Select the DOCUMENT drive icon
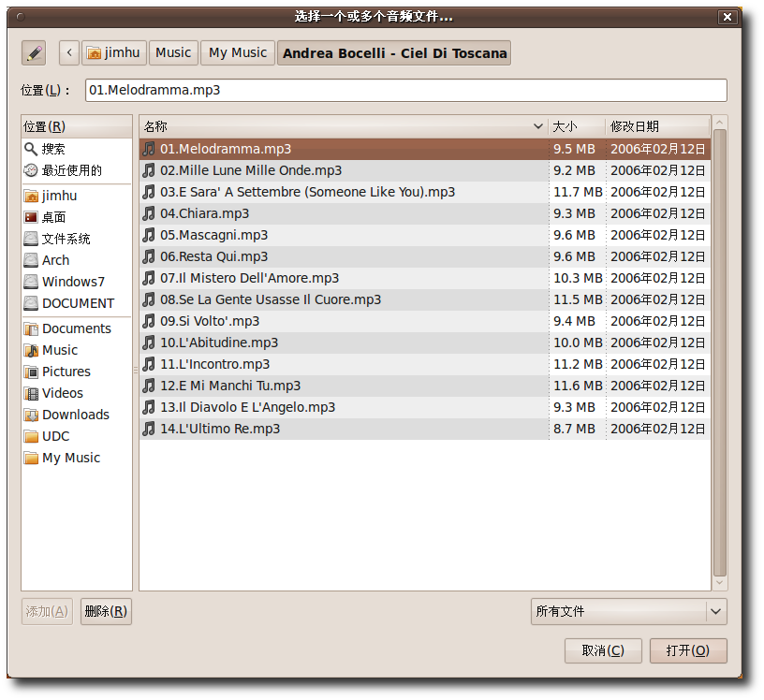 point(31,303)
